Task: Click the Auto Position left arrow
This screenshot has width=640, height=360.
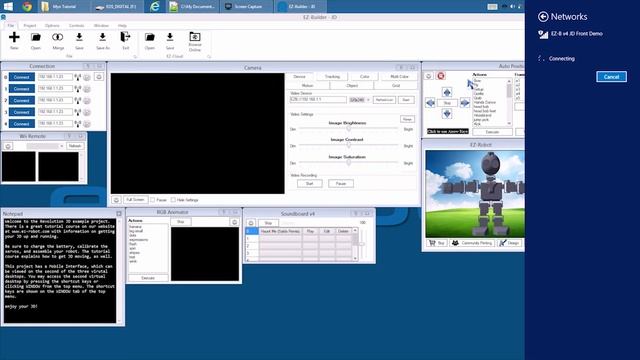Action: (430, 103)
